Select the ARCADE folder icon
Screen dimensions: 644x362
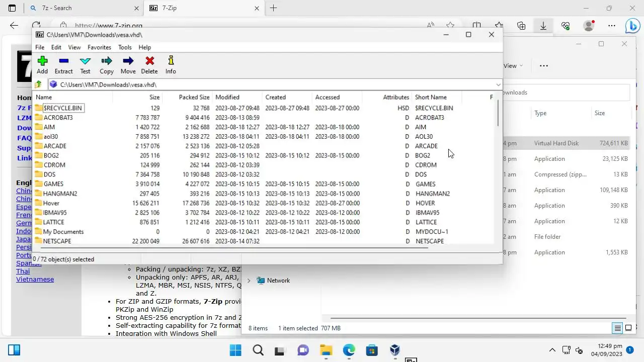(x=39, y=146)
